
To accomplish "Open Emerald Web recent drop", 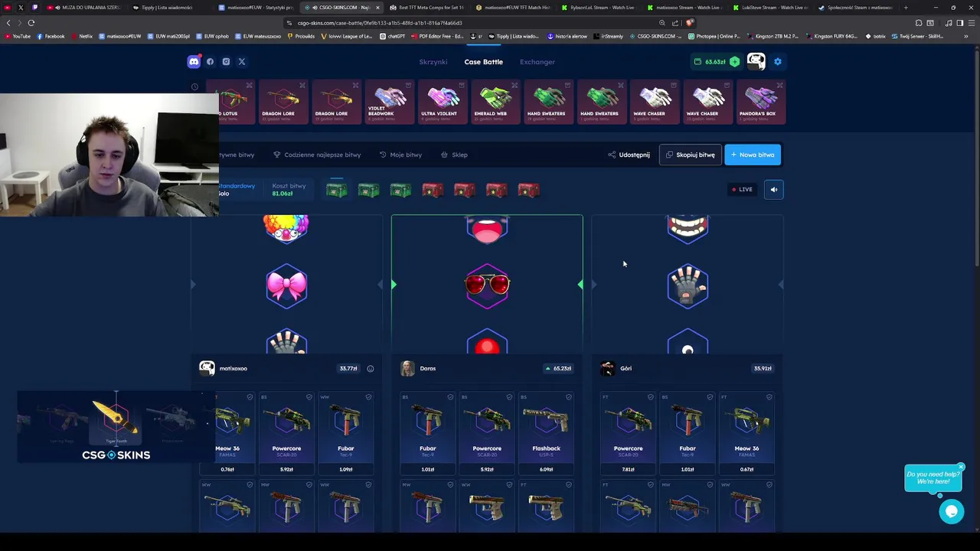I will pyautogui.click(x=495, y=102).
